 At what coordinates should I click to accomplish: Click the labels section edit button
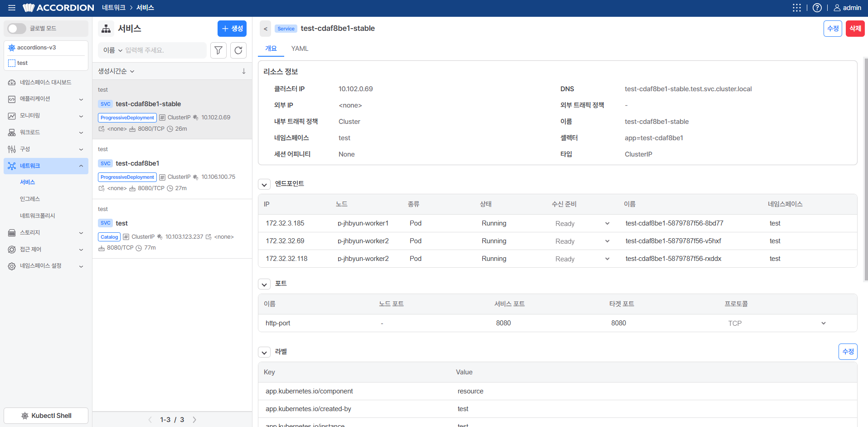(848, 352)
